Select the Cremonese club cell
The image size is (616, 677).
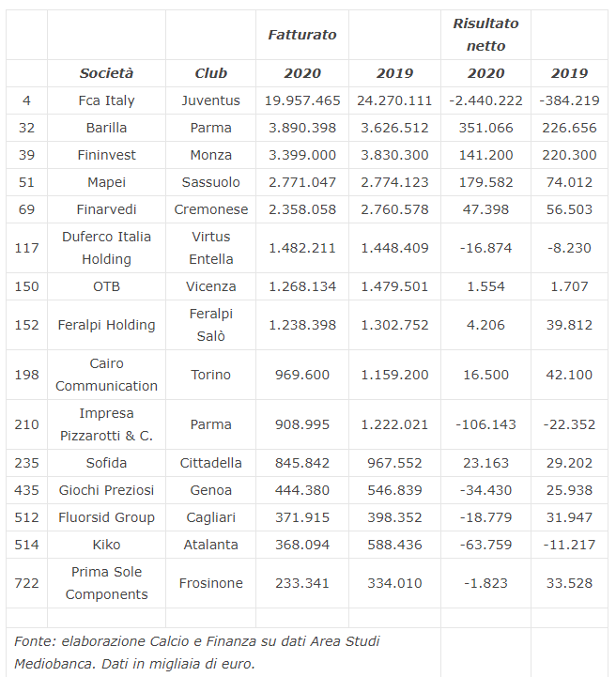pyautogui.click(x=210, y=209)
